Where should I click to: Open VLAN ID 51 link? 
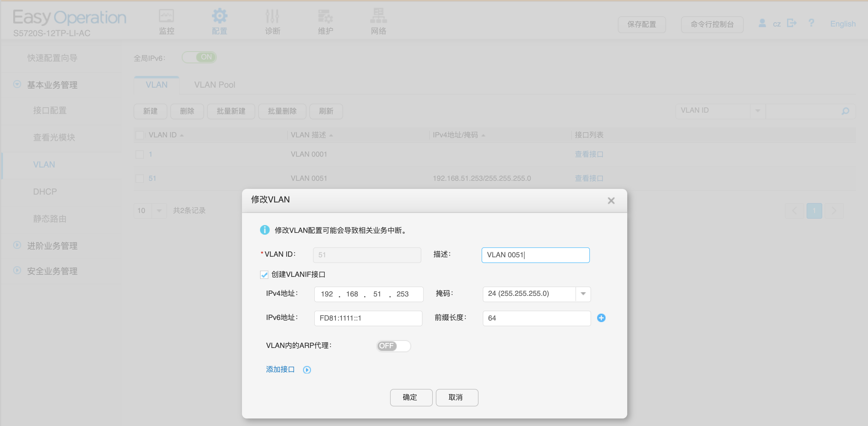152,178
